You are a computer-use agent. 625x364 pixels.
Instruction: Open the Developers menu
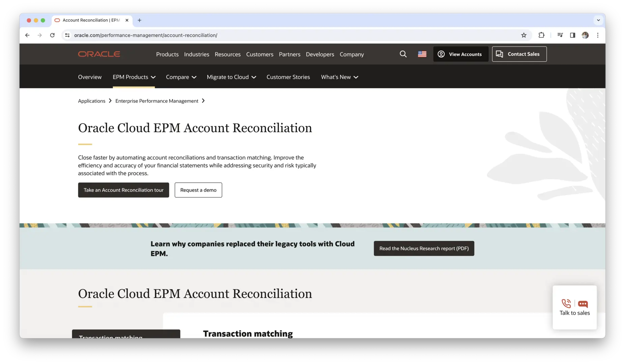(x=320, y=54)
